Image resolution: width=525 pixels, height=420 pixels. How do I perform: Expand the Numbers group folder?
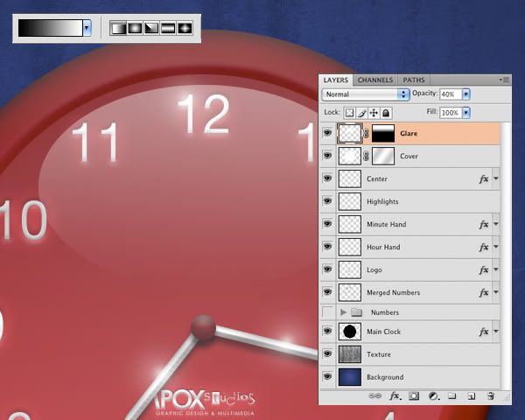pyautogui.click(x=343, y=311)
